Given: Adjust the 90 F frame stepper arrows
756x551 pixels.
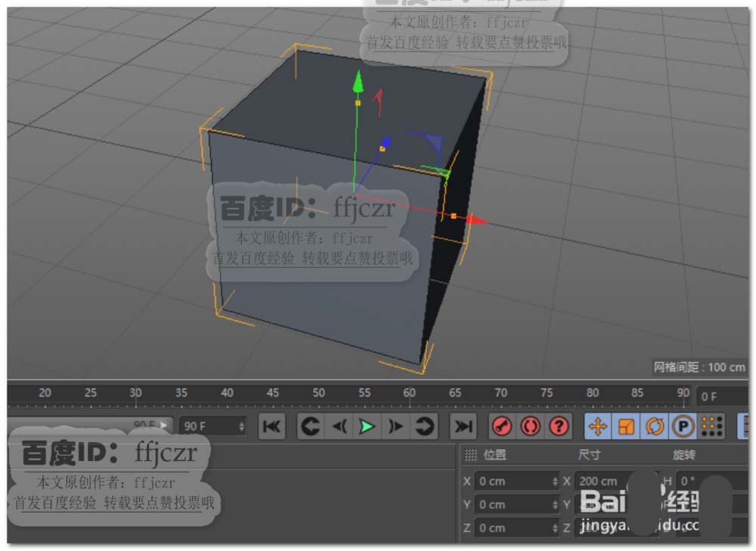Looking at the screenshot, I should (242, 426).
